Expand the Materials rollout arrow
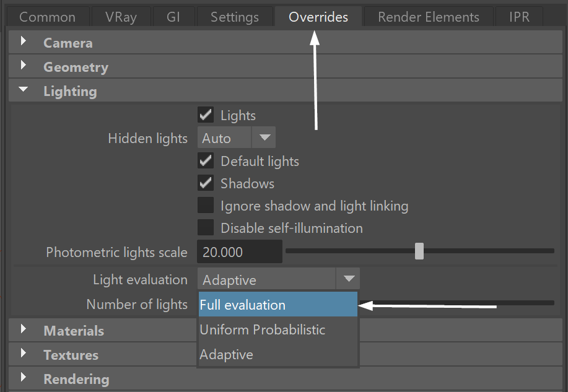568x392 pixels. click(x=24, y=329)
